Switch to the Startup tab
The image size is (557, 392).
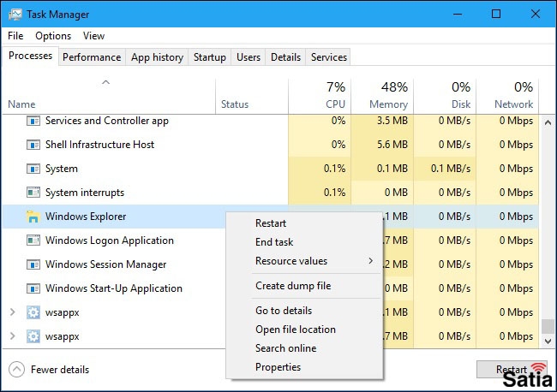(x=210, y=57)
